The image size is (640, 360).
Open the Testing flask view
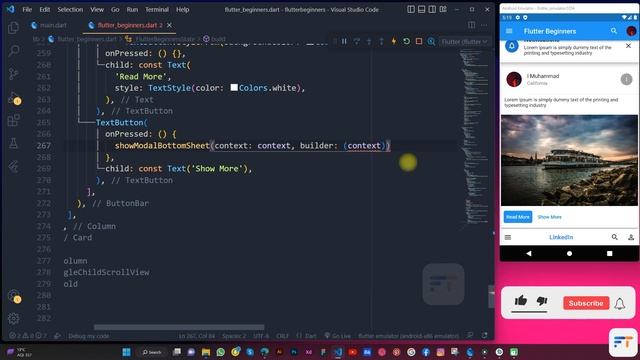pyautogui.click(x=13, y=143)
